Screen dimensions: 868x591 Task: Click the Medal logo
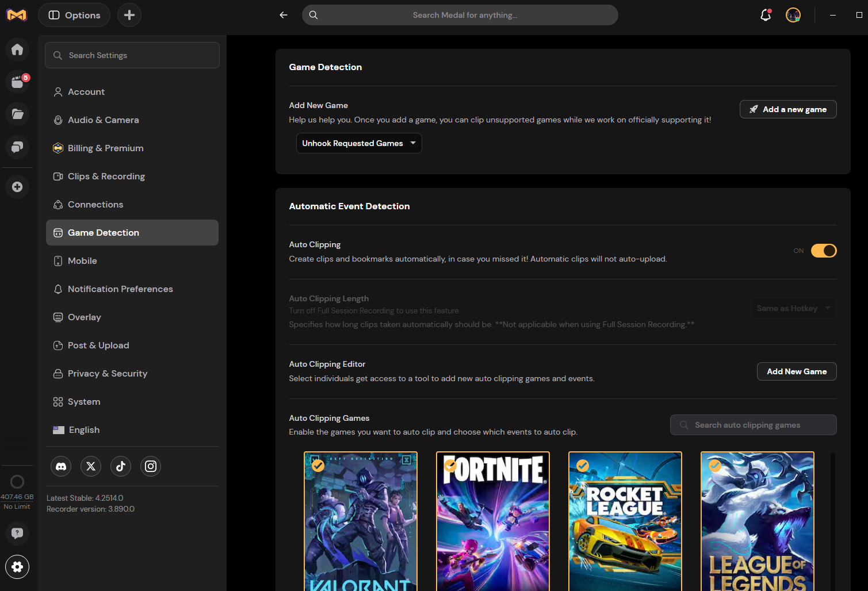pyautogui.click(x=17, y=15)
